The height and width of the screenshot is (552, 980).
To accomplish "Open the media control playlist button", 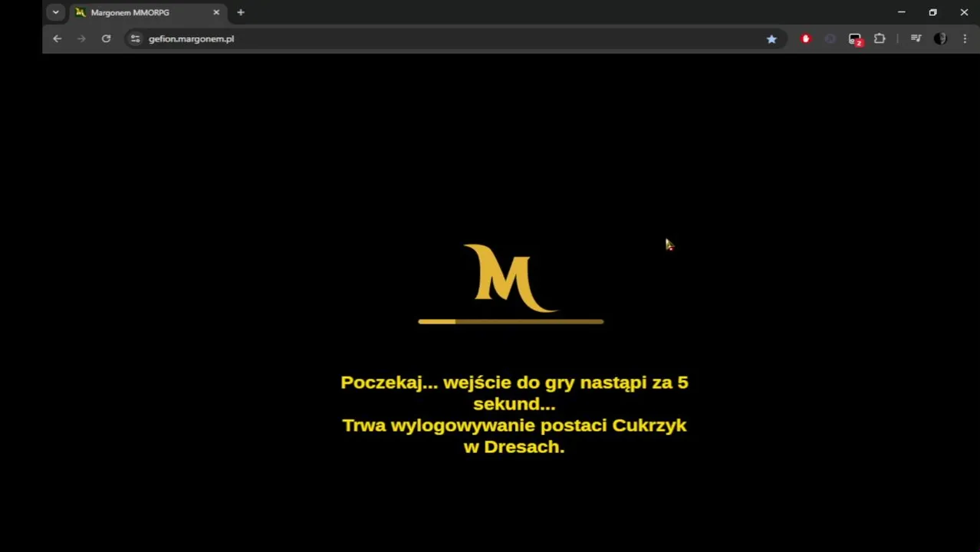I will pos(916,38).
